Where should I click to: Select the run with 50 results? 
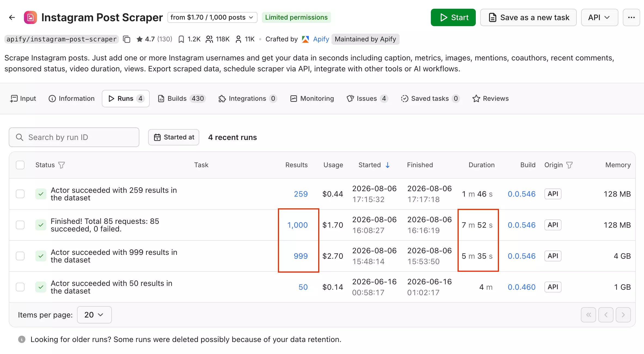20,287
